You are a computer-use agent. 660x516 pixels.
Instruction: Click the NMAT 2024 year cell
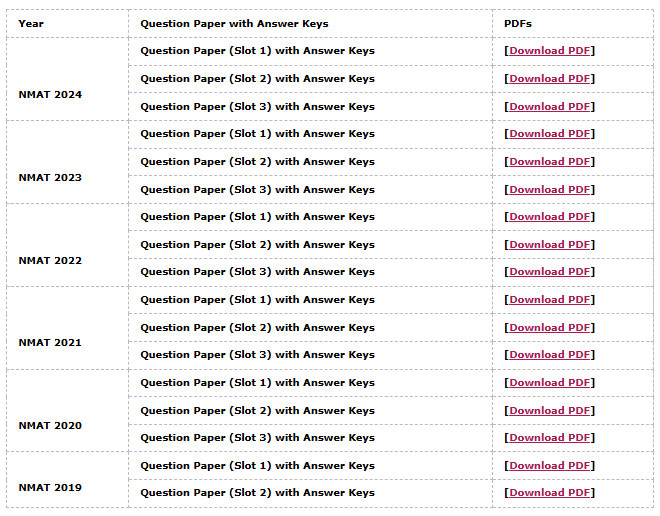coord(50,95)
